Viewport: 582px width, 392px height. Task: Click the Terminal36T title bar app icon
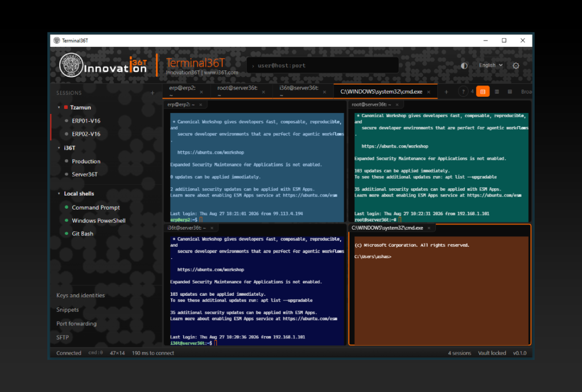pyautogui.click(x=57, y=41)
